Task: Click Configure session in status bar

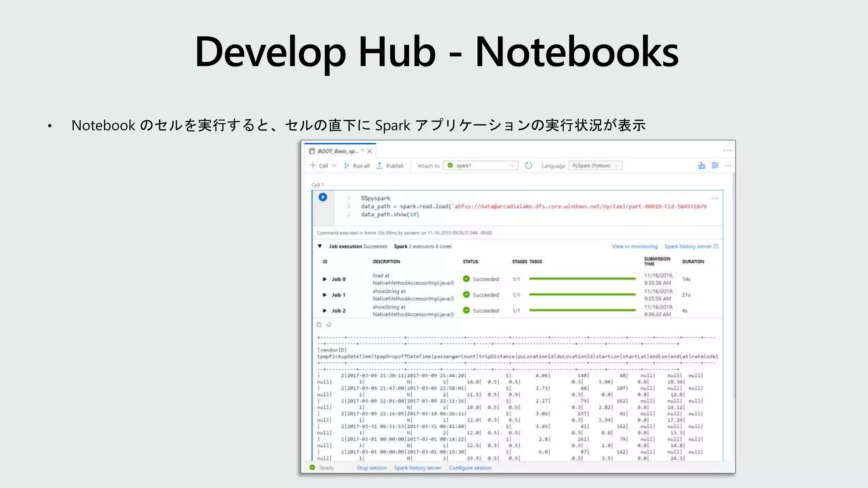Action: (470, 468)
